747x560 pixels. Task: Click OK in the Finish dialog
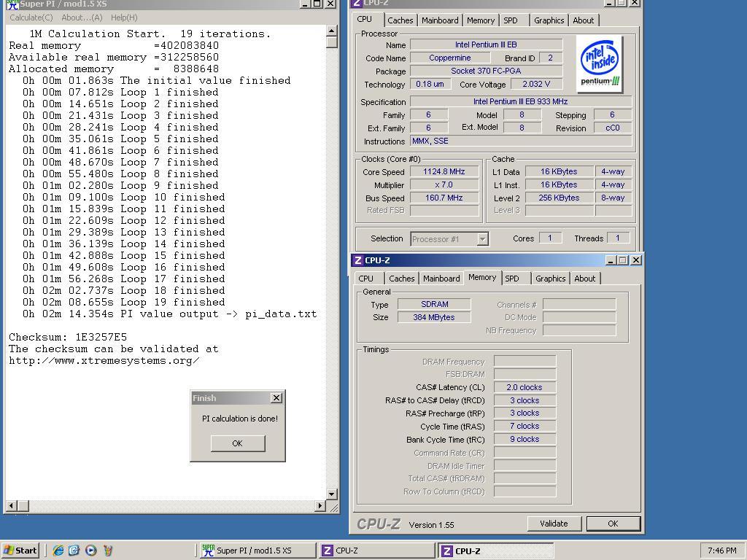tap(237, 443)
